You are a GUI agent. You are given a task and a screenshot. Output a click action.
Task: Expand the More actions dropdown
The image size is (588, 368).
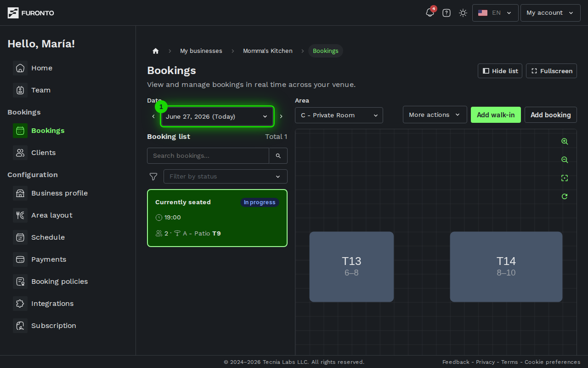pos(435,115)
